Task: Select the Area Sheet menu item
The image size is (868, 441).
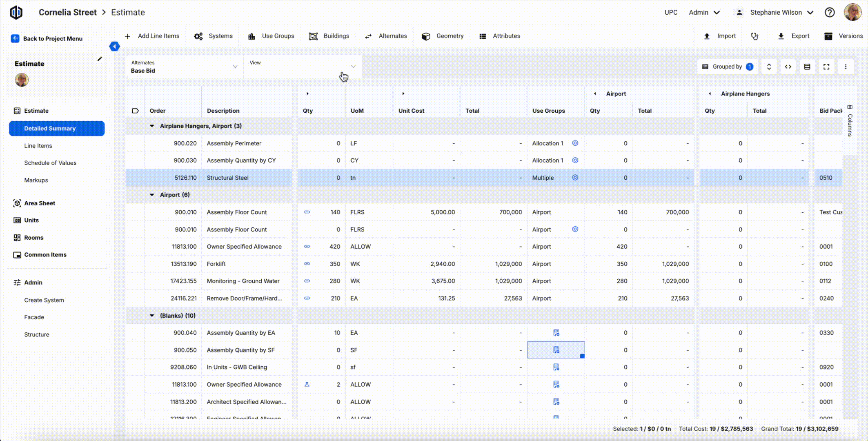Action: pyautogui.click(x=39, y=203)
